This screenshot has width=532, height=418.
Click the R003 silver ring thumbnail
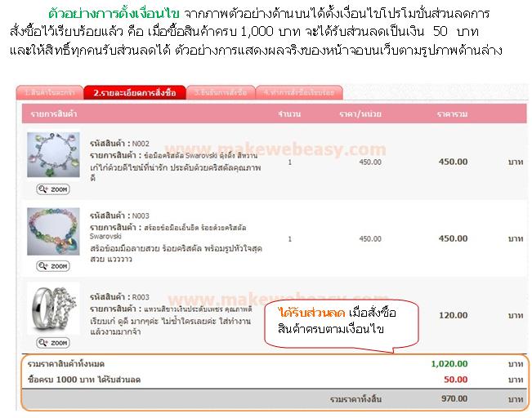[53, 309]
